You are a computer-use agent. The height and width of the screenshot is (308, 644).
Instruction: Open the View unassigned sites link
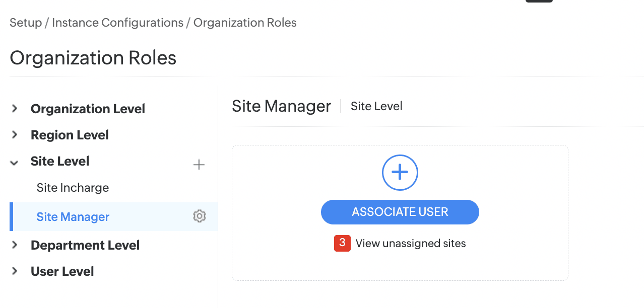411,244
